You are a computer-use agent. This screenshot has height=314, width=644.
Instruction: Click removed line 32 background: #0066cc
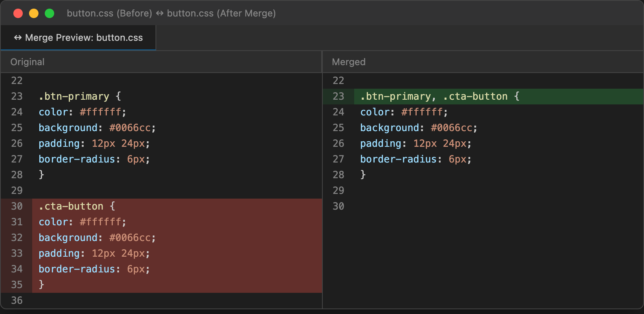177,238
